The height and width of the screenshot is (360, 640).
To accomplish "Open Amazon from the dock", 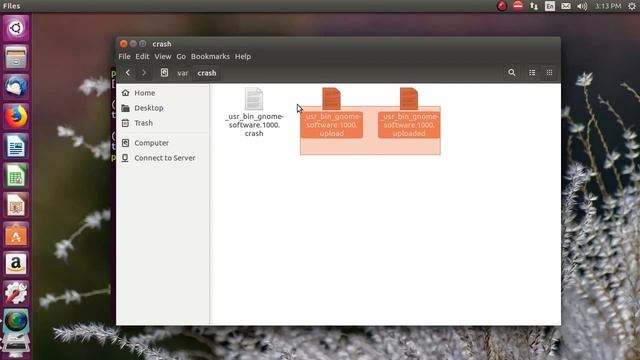I will click(16, 264).
